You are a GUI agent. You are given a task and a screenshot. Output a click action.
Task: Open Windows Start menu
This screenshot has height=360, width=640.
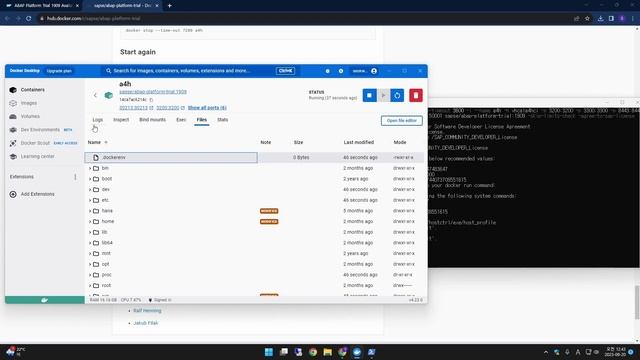pyautogui.click(x=269, y=352)
